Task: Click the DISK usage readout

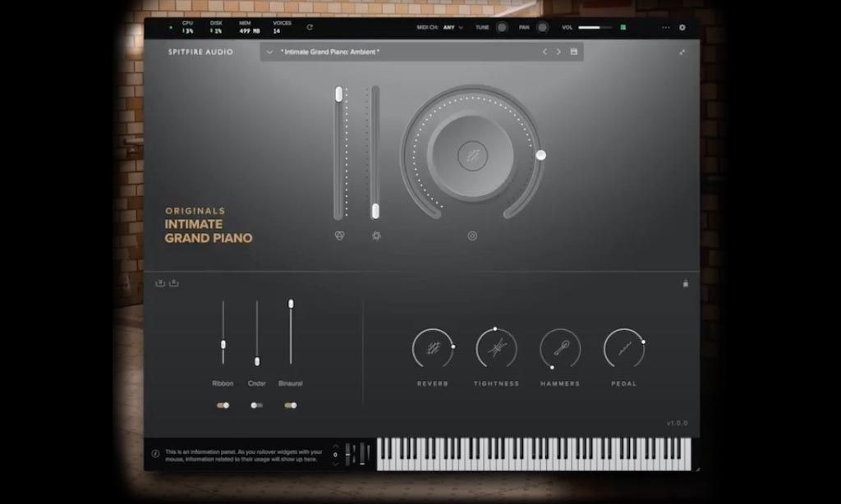Action: pos(216,27)
